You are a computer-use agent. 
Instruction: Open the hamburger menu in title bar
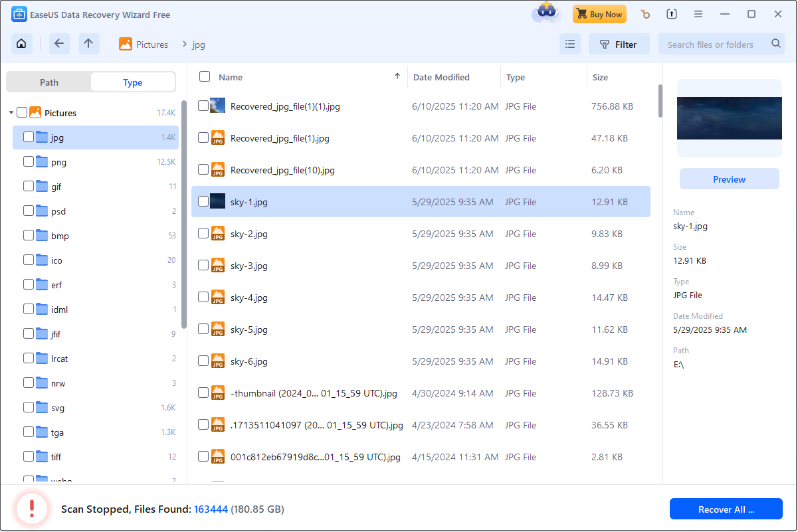tap(698, 14)
